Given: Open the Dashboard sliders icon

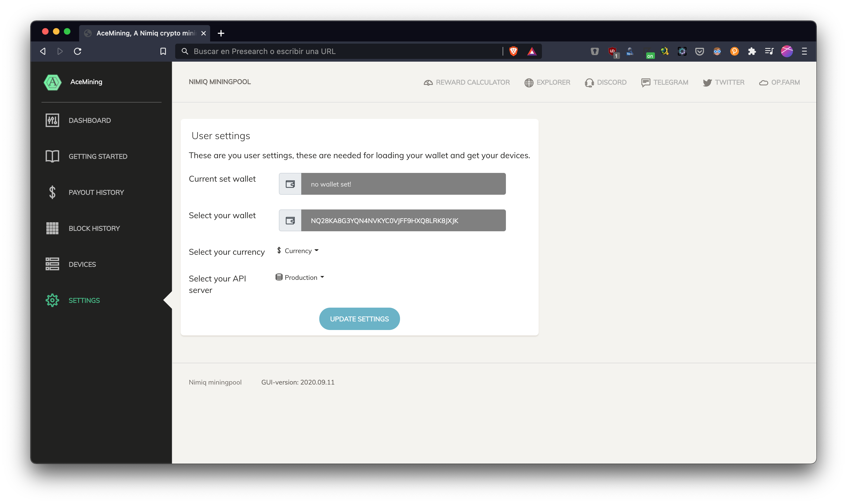Looking at the screenshot, I should point(52,120).
